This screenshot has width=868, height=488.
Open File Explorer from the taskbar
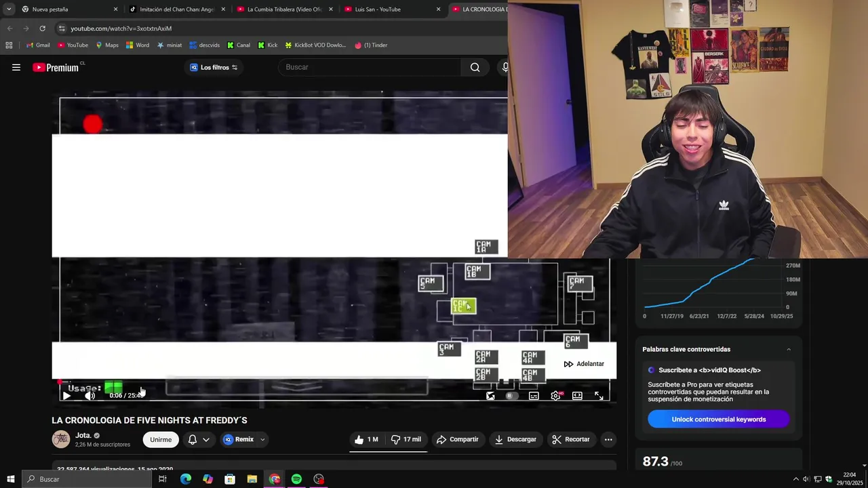252,479
